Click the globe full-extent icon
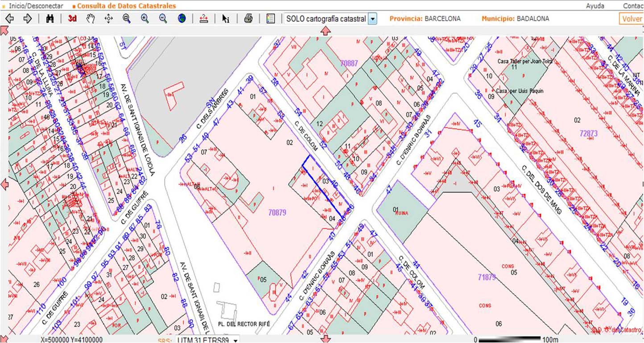This screenshot has height=343, width=644. [181, 19]
